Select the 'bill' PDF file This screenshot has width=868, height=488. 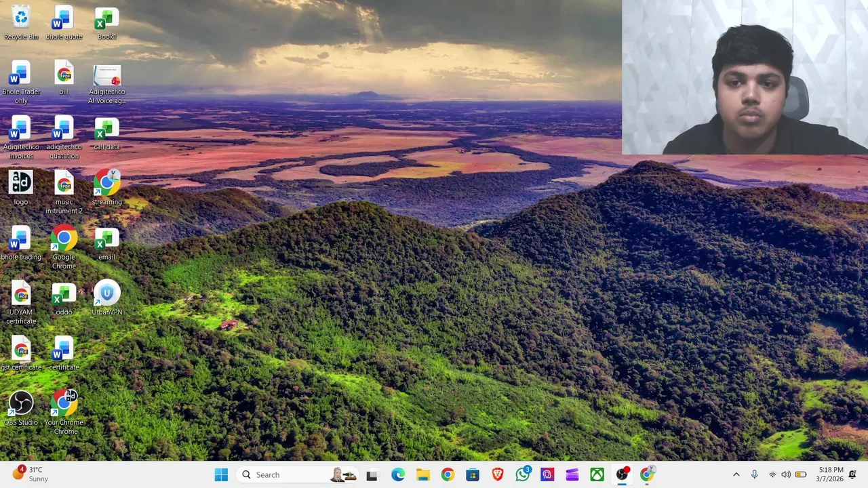click(64, 77)
